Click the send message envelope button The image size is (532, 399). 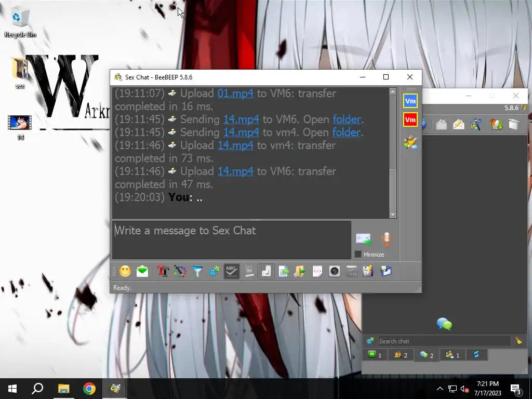pyautogui.click(x=363, y=239)
